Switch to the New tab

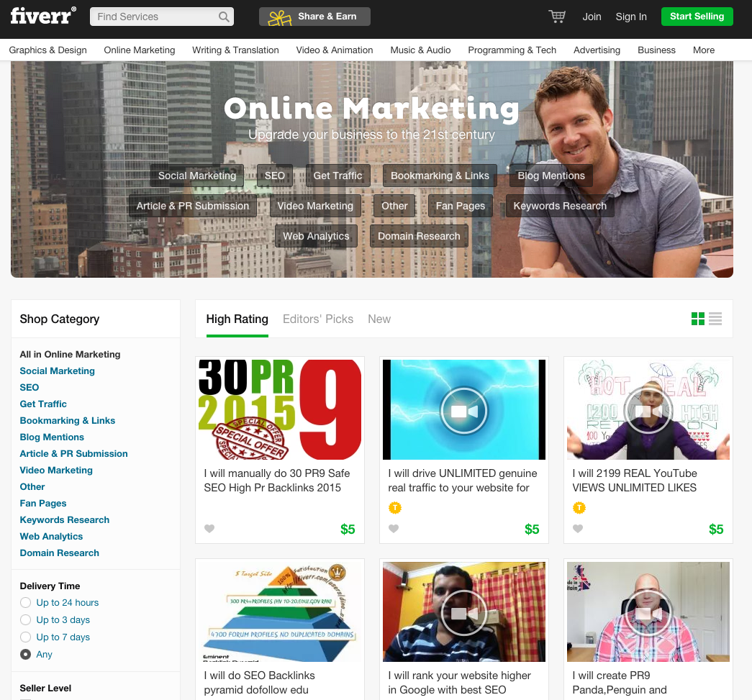coord(379,319)
